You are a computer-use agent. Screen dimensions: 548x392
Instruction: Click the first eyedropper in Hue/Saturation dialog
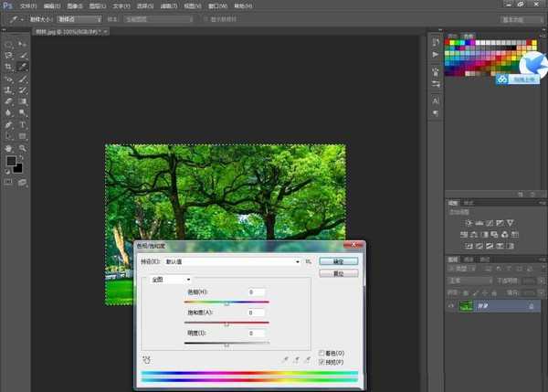286,360
